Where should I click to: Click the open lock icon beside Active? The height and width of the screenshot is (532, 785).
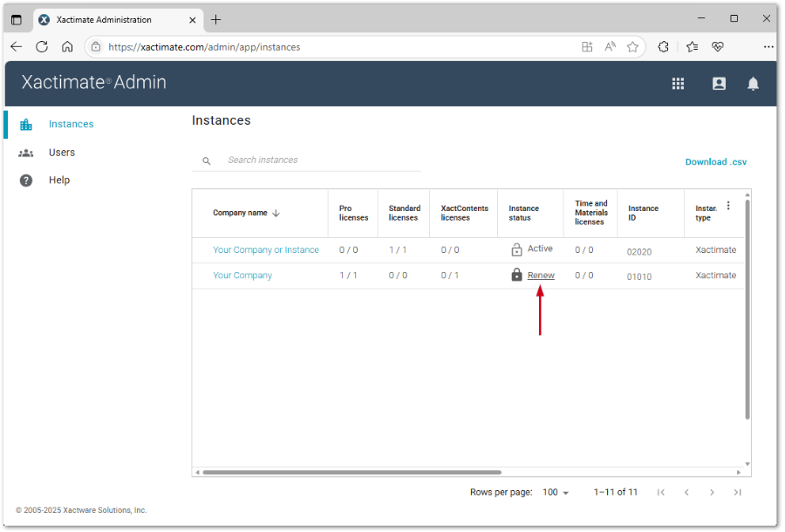(x=516, y=249)
